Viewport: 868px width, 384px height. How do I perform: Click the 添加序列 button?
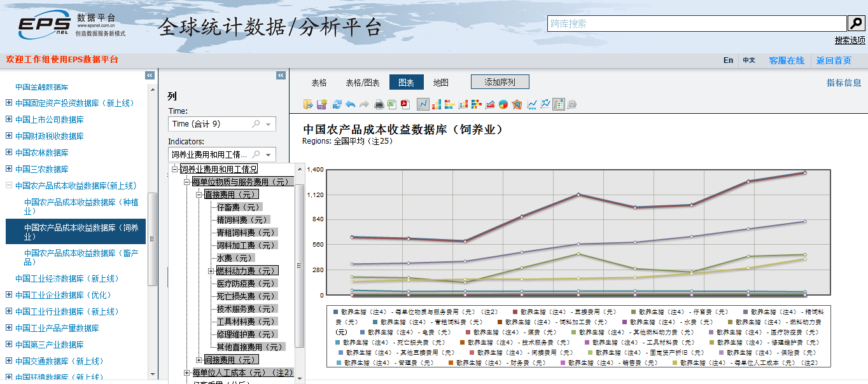(500, 82)
